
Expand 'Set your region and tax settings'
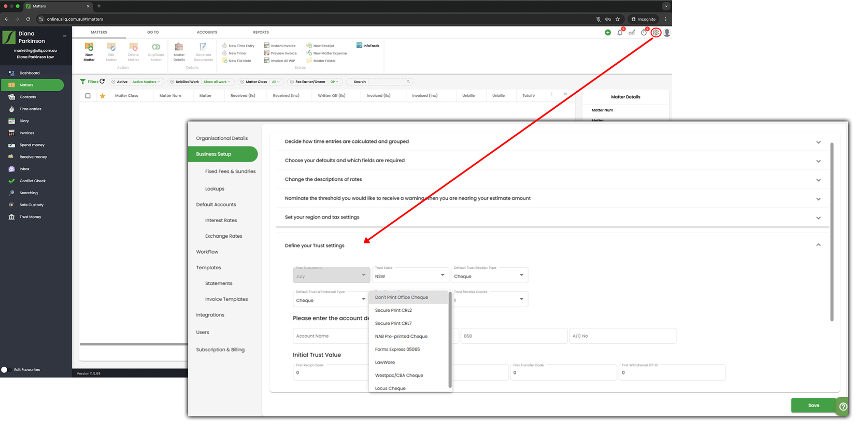(552, 218)
